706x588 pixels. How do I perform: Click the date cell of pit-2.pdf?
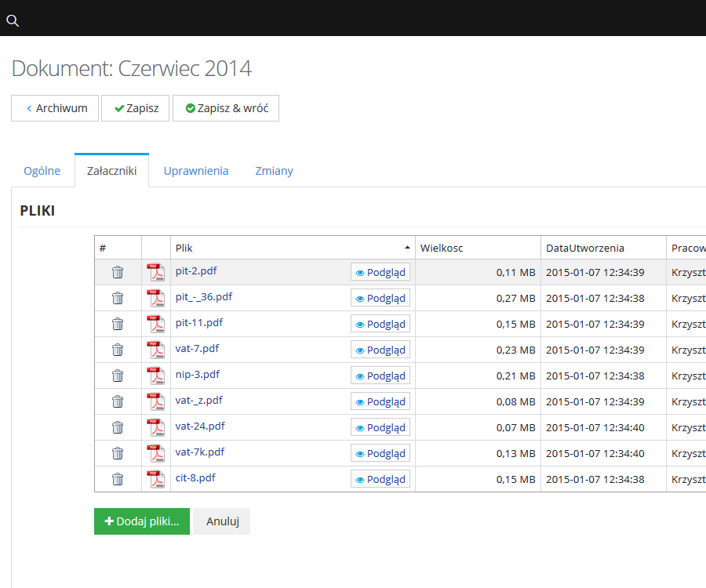[x=603, y=272]
